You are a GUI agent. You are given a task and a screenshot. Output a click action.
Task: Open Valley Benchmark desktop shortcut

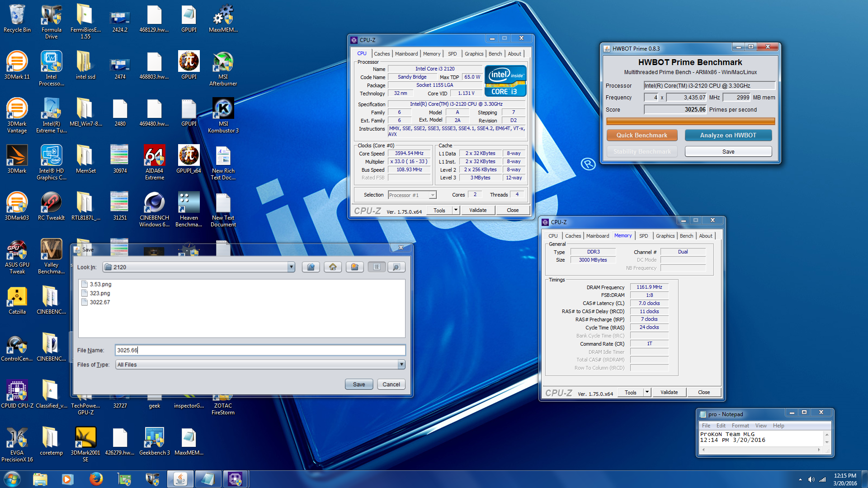click(x=52, y=257)
